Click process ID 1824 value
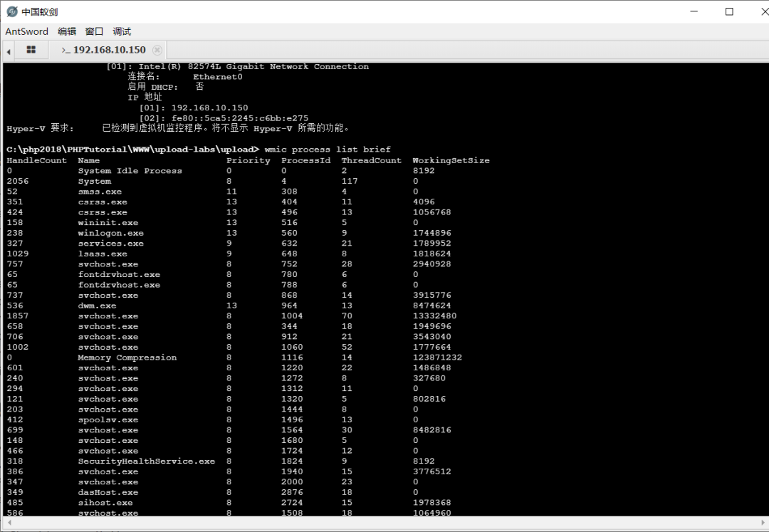The image size is (769, 532). (x=292, y=461)
